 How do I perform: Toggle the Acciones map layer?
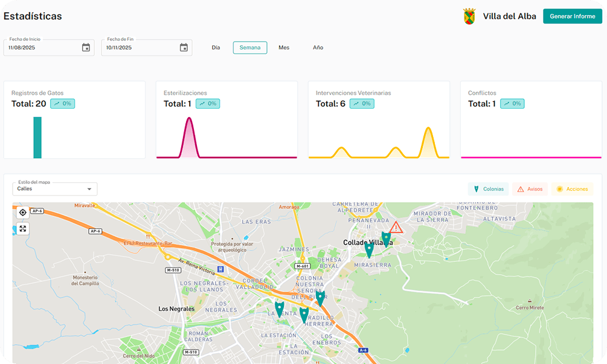[x=572, y=189]
